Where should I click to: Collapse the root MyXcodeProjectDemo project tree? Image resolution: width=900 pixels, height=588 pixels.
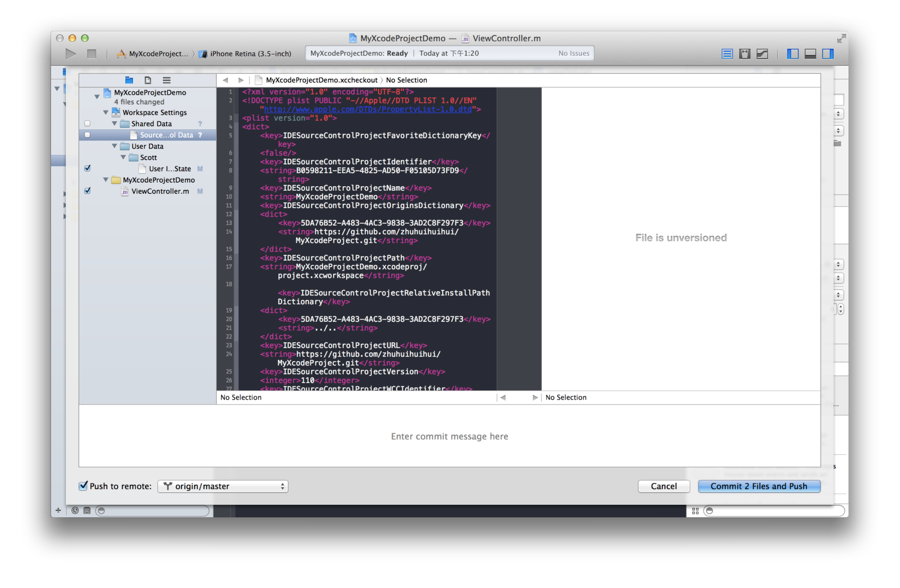pos(97,96)
